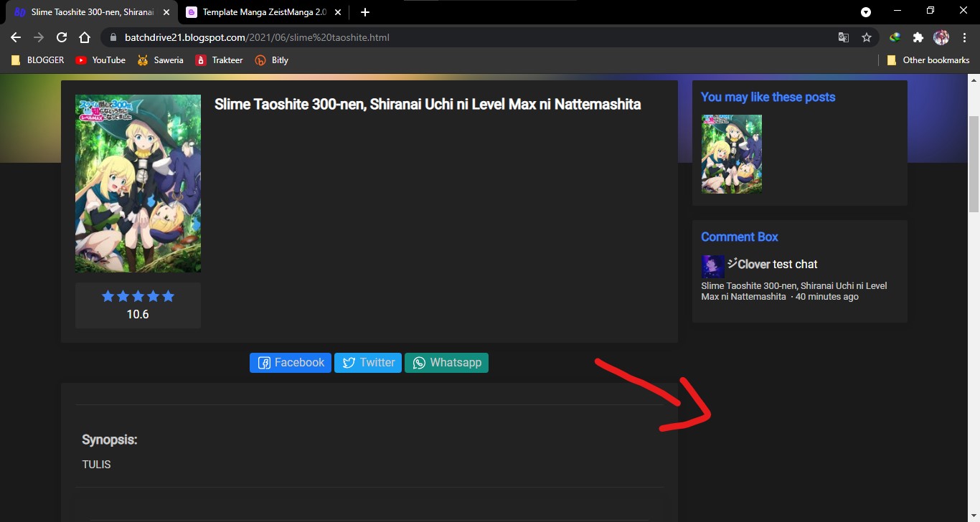This screenshot has width=980, height=522.
Task: Click the You may like these posts heading
Action: point(768,97)
